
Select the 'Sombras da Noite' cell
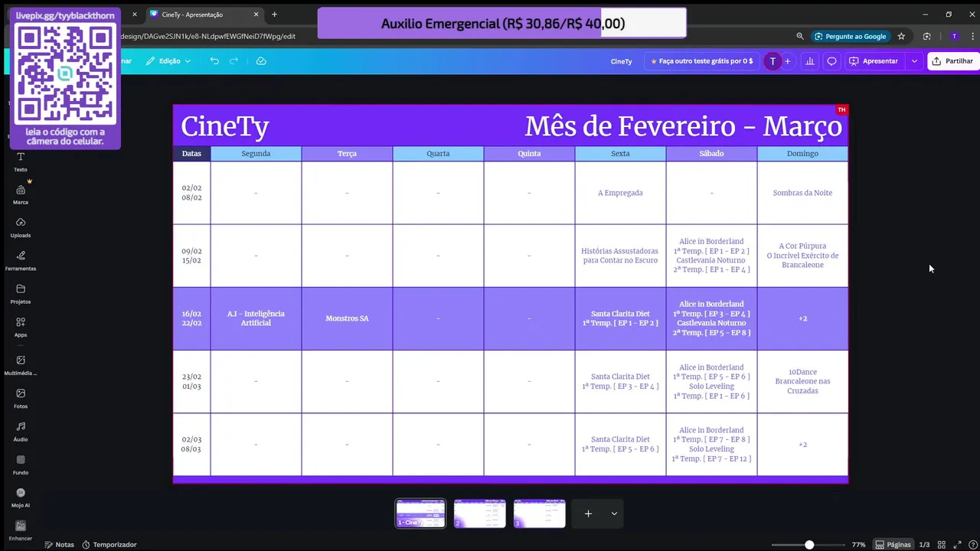point(802,193)
